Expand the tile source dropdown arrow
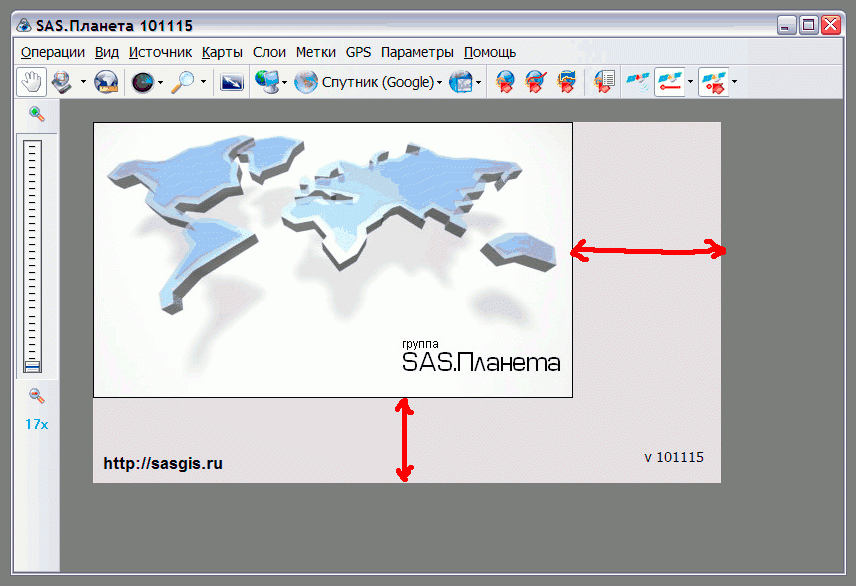This screenshot has height=586, width=856. tap(284, 82)
